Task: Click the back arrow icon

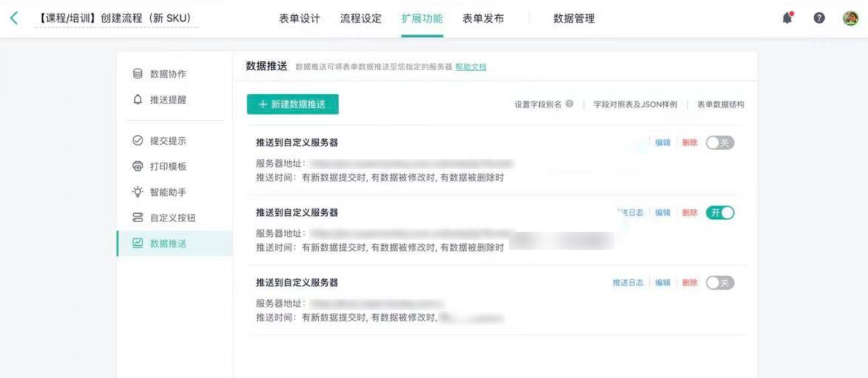Action: (x=14, y=19)
